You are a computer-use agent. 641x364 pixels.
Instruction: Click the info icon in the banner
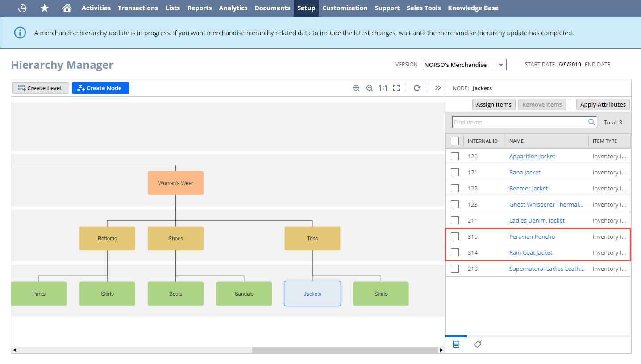[20, 33]
